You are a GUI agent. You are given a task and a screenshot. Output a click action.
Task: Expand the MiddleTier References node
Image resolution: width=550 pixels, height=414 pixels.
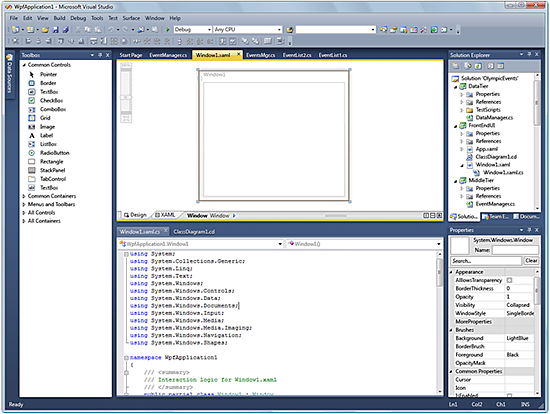pos(462,196)
